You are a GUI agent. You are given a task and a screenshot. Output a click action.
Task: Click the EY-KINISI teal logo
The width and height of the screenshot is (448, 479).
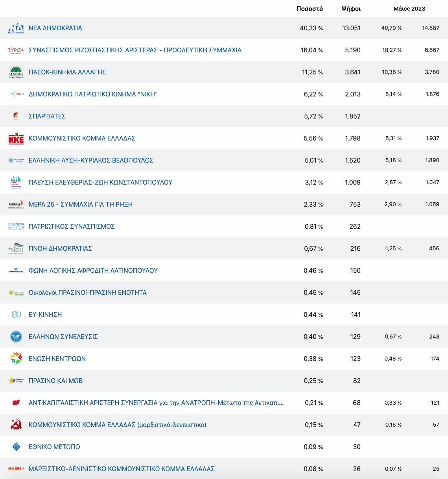[16, 314]
